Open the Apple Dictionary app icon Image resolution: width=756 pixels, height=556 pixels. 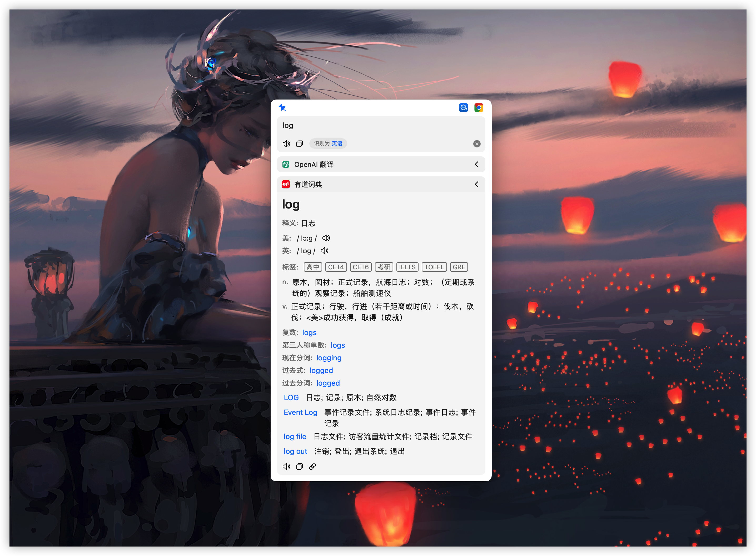[x=463, y=107]
